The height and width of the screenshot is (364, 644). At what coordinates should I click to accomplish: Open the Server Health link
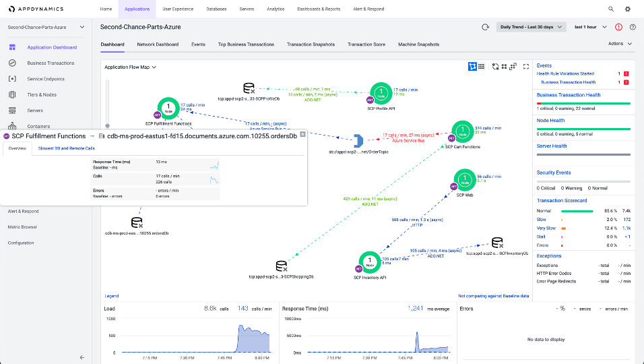(552, 146)
